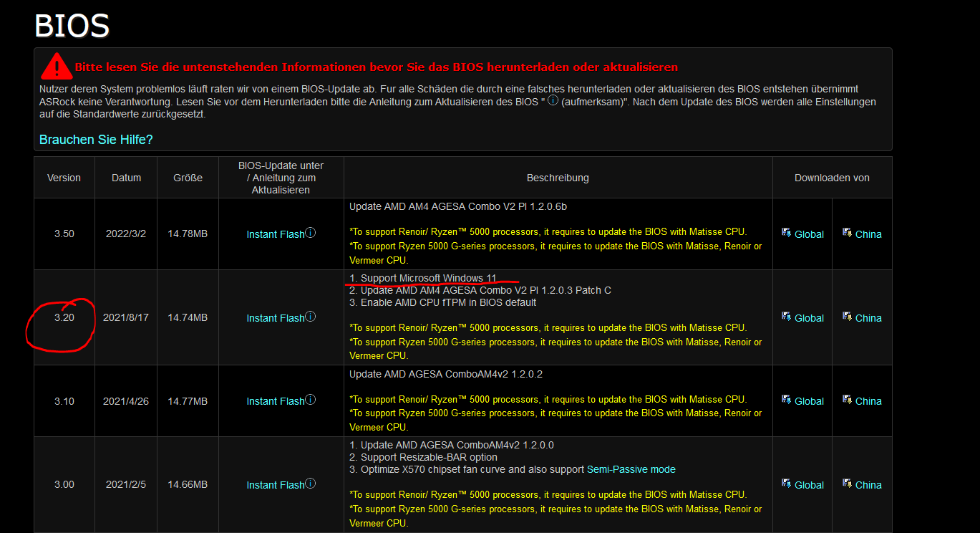Select version cell 3.20
The image size is (980, 533).
pos(64,318)
